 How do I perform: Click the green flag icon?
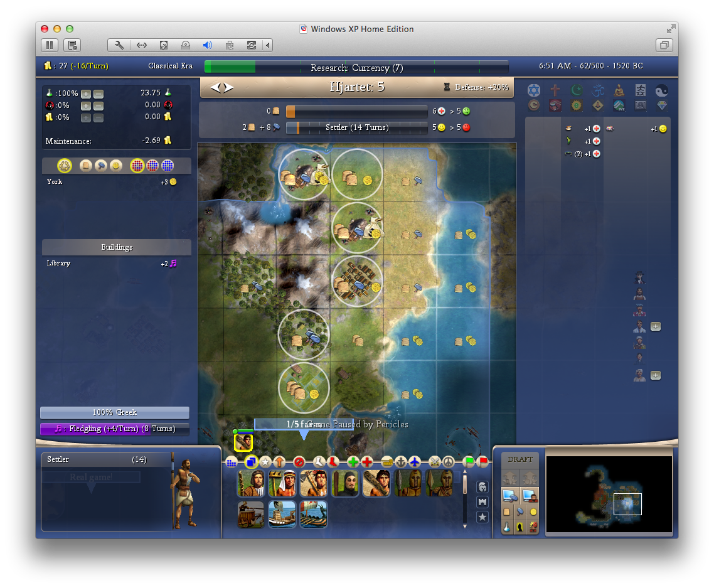[469, 462]
